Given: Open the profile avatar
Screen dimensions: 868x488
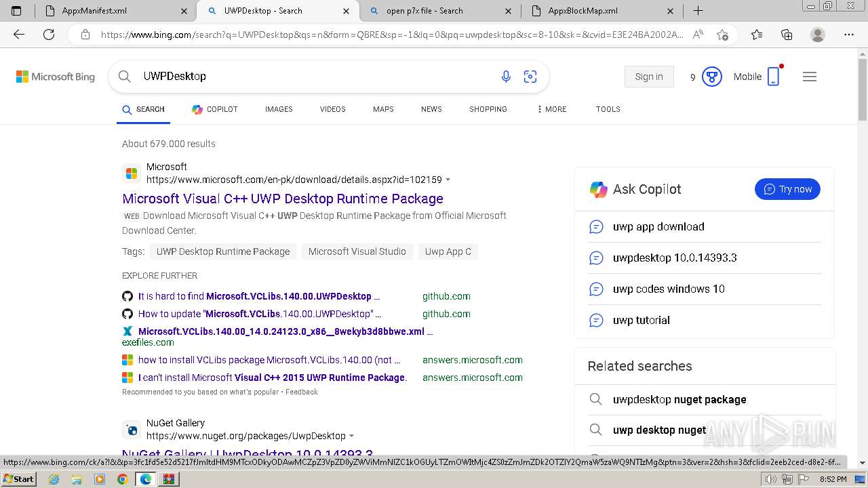Looking at the screenshot, I should (818, 35).
